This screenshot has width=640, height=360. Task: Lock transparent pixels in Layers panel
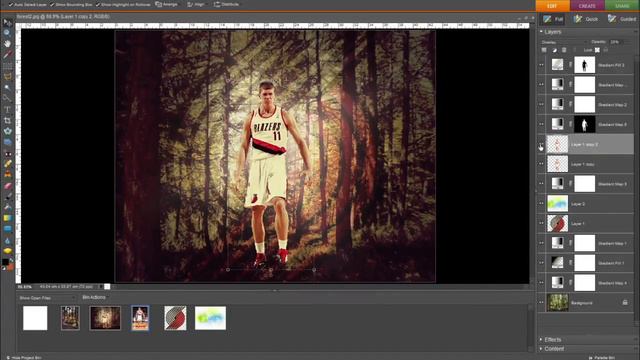pos(597,50)
